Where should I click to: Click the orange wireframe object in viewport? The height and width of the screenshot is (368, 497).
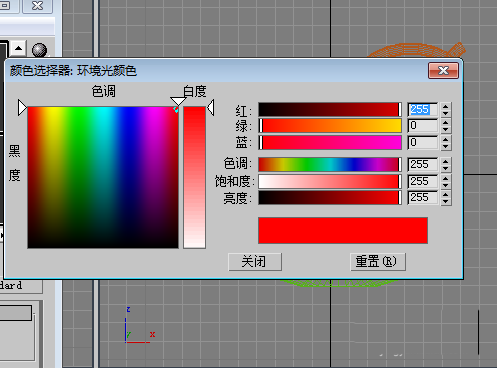416,50
